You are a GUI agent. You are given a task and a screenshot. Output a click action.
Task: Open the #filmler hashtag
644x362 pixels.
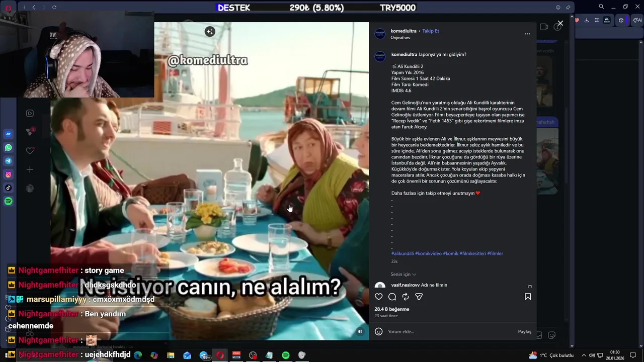(x=495, y=253)
